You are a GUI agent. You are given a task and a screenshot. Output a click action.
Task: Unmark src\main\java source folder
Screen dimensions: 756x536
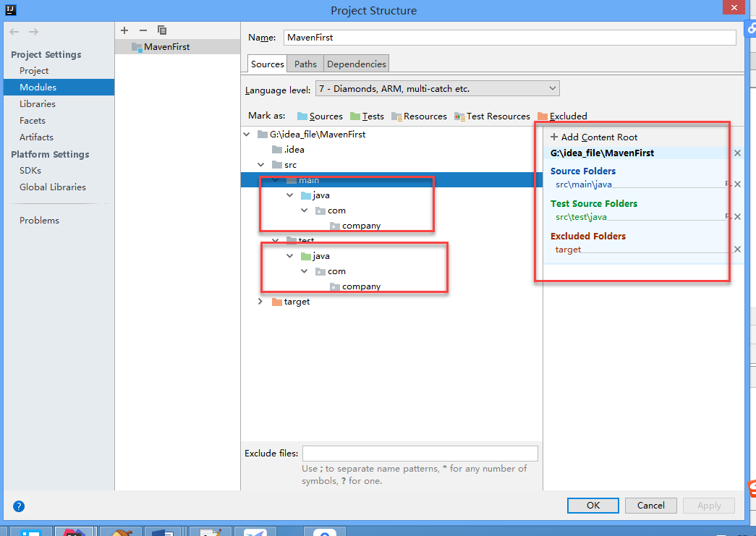(737, 184)
